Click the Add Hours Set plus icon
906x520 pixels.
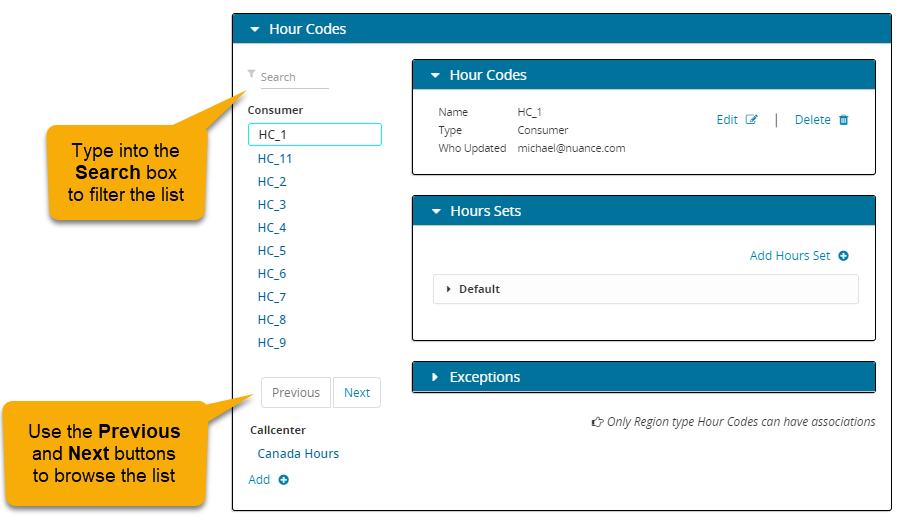coord(843,256)
